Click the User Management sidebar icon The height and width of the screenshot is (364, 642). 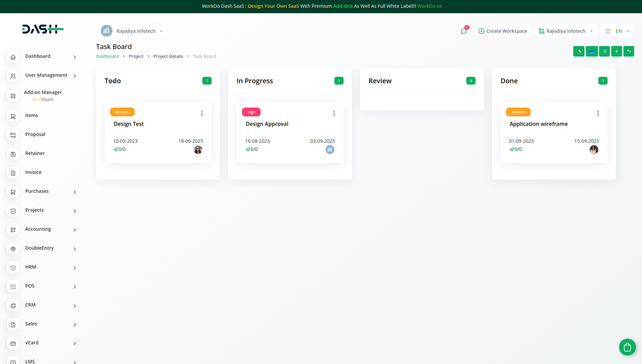(13, 76)
